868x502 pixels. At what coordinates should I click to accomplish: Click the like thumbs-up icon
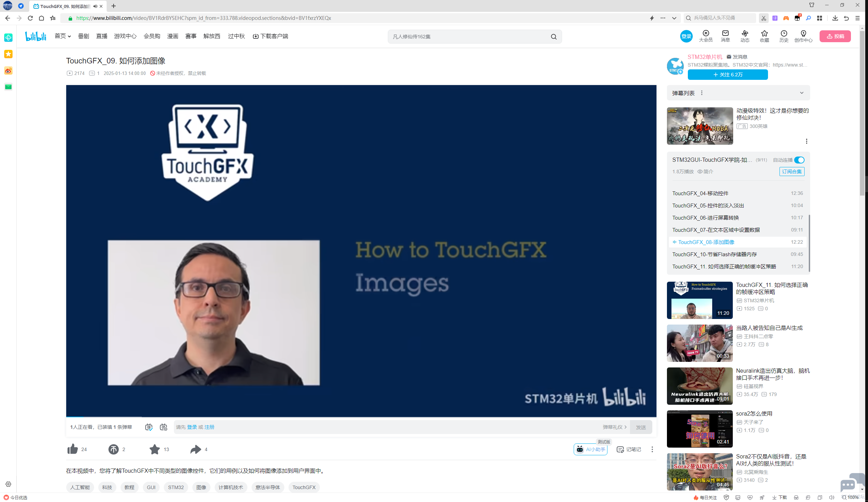(x=72, y=449)
